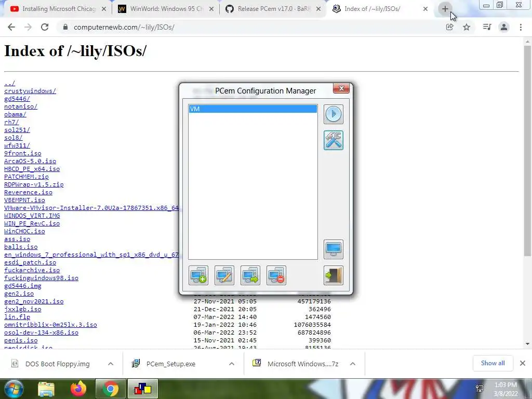Open Chrome three-dot menu
This screenshot has width=532, height=399.
tap(521, 27)
